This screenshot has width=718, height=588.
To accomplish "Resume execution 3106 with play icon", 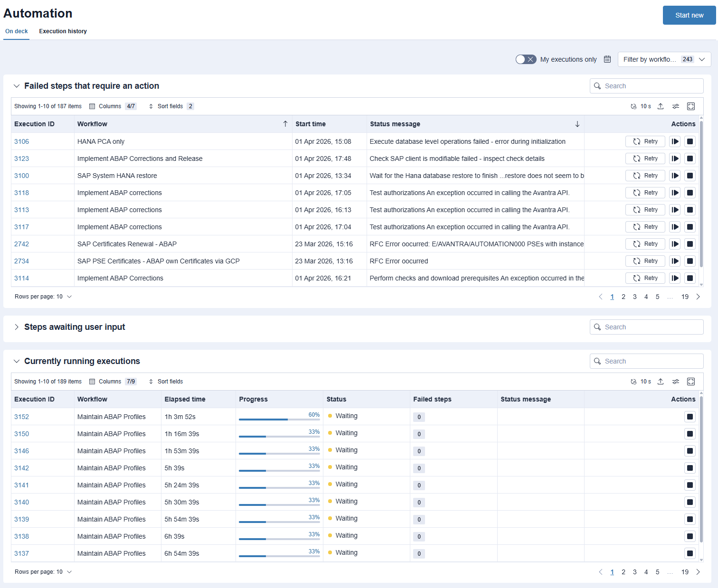I will [x=675, y=141].
